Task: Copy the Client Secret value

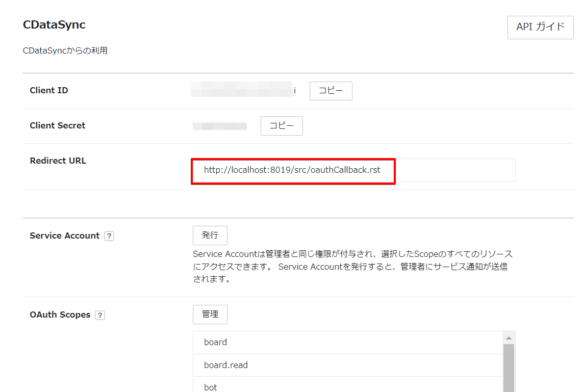Action: 282,125
